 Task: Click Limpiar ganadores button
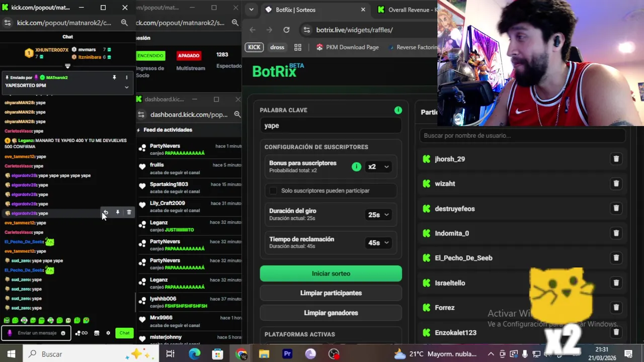click(331, 313)
